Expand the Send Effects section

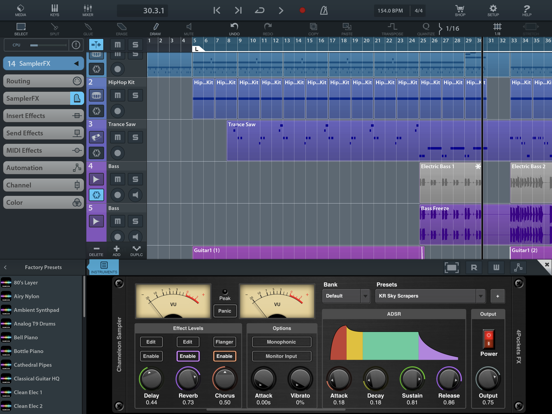click(x=44, y=133)
